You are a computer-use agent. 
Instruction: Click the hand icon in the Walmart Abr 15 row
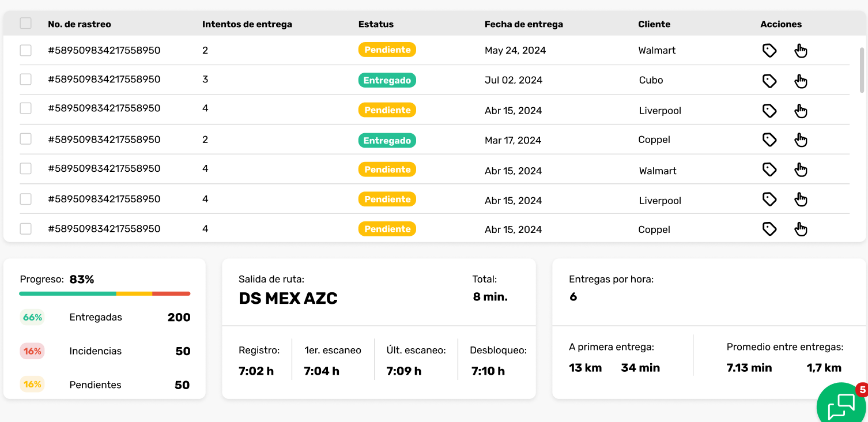click(801, 169)
